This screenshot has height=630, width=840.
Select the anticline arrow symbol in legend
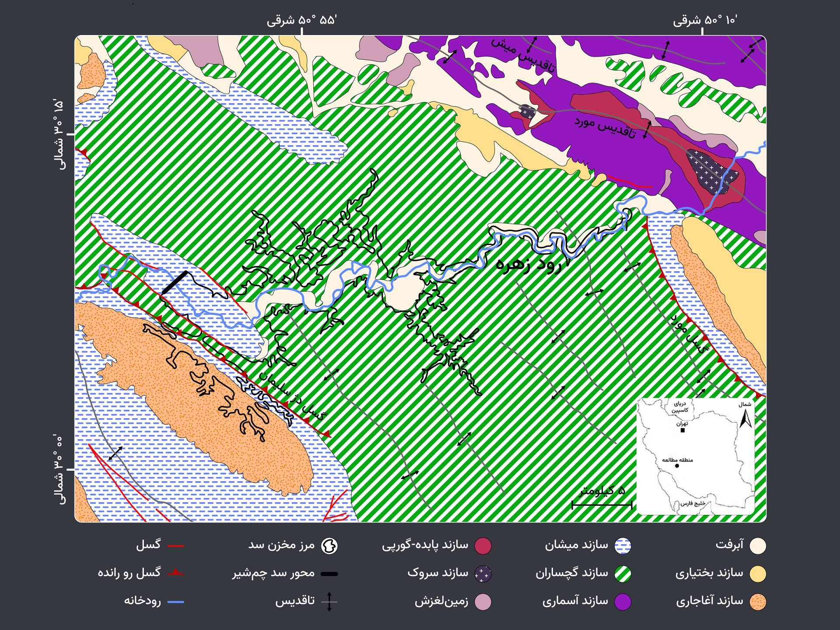pos(329,602)
